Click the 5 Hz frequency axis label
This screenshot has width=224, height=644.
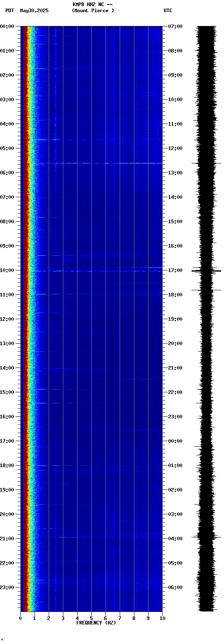point(91,618)
